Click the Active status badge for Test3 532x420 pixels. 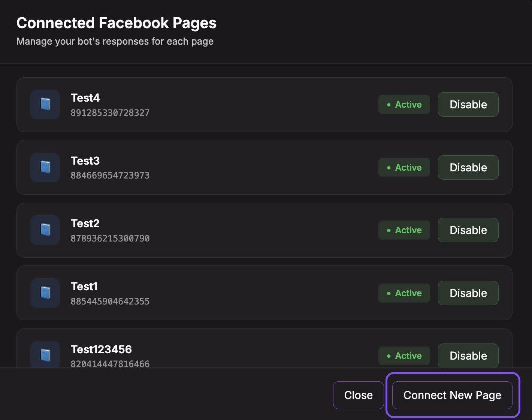coord(404,168)
